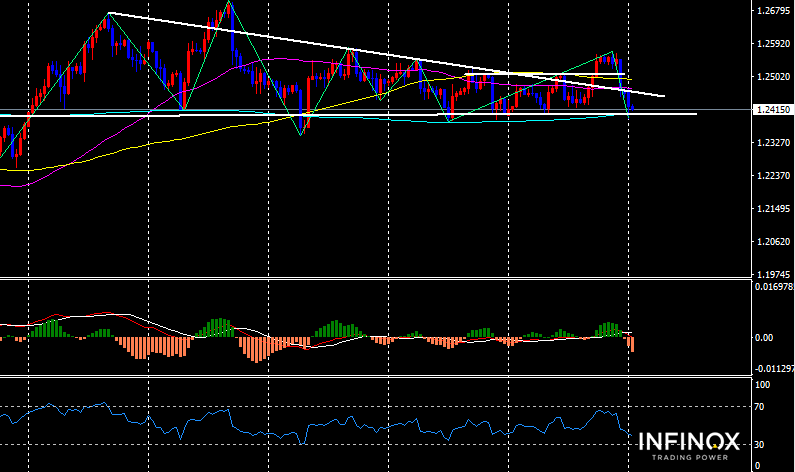
Task: Click the RSI 100 scale label
Action: click(763, 385)
